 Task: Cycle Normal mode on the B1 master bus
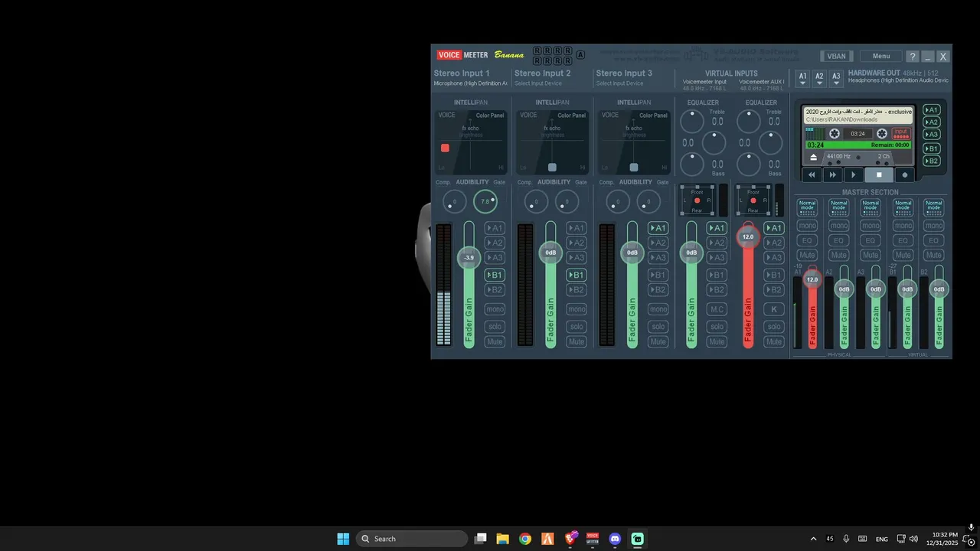click(x=902, y=207)
